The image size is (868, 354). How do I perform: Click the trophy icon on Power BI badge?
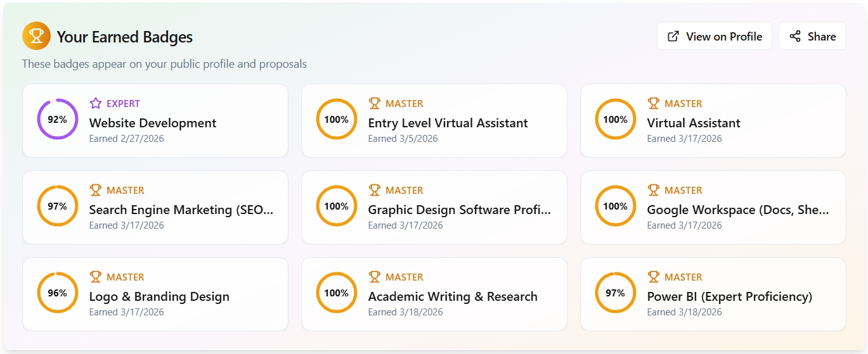point(653,277)
